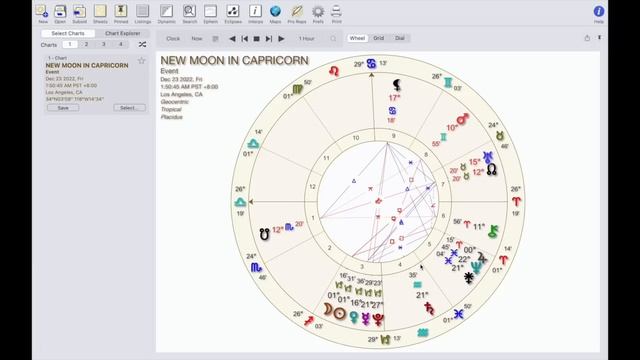Image resolution: width=640 pixels, height=360 pixels.
Task: Favorite the chart with the star icon
Action: 142,61
